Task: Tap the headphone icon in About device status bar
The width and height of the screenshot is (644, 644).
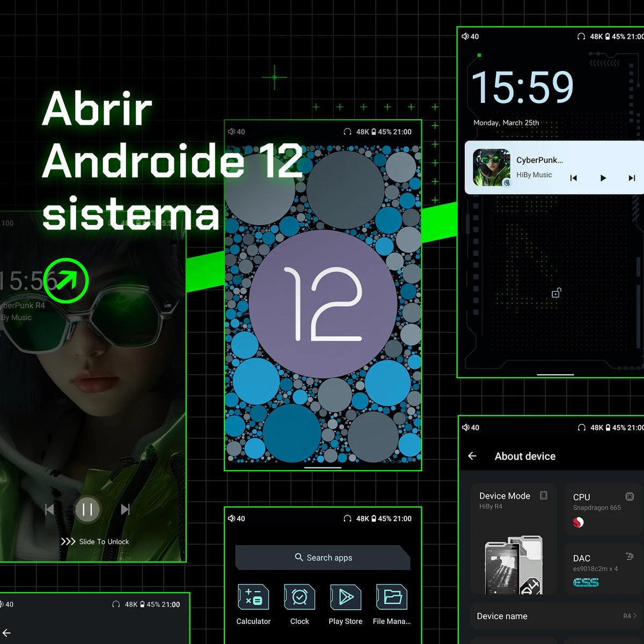Action: pyautogui.click(x=582, y=428)
